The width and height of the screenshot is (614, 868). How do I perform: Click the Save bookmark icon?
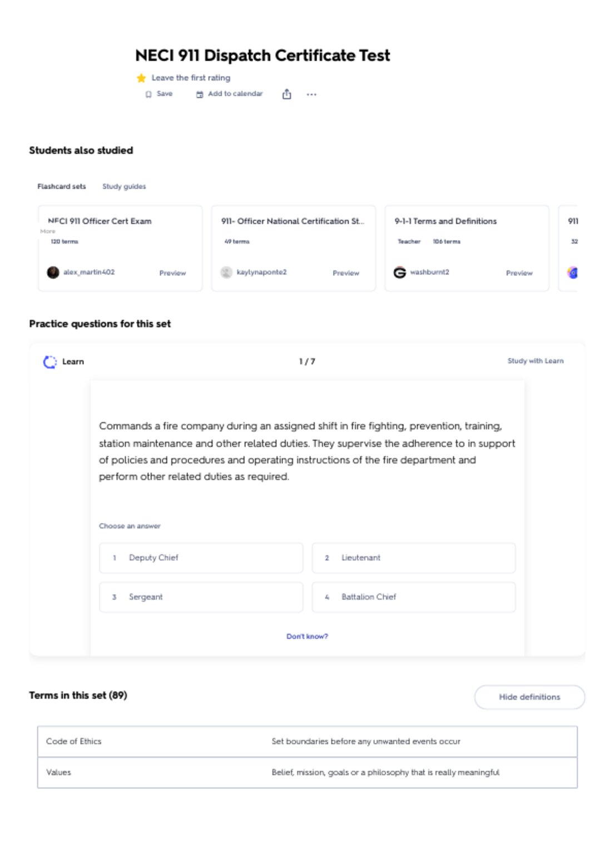(148, 94)
